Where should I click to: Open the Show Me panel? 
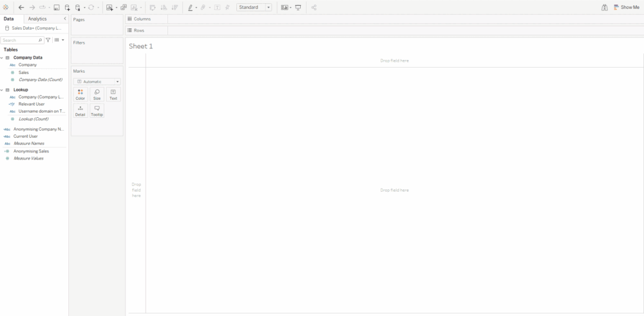(x=626, y=8)
